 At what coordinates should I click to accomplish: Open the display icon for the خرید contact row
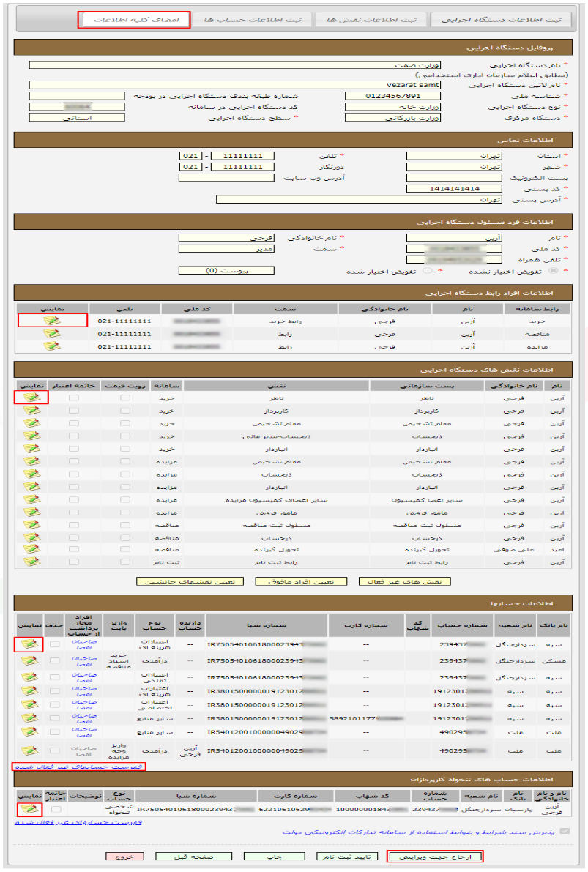(x=52, y=321)
